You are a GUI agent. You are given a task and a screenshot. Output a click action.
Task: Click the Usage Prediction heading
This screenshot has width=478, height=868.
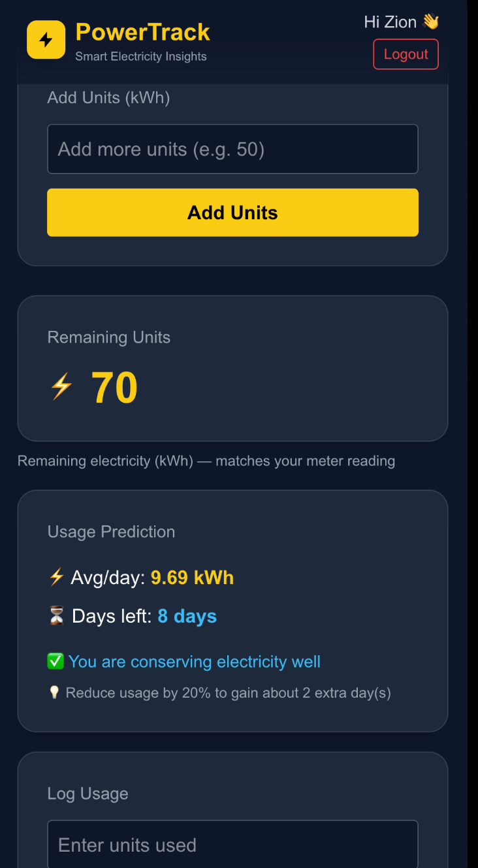tap(111, 532)
